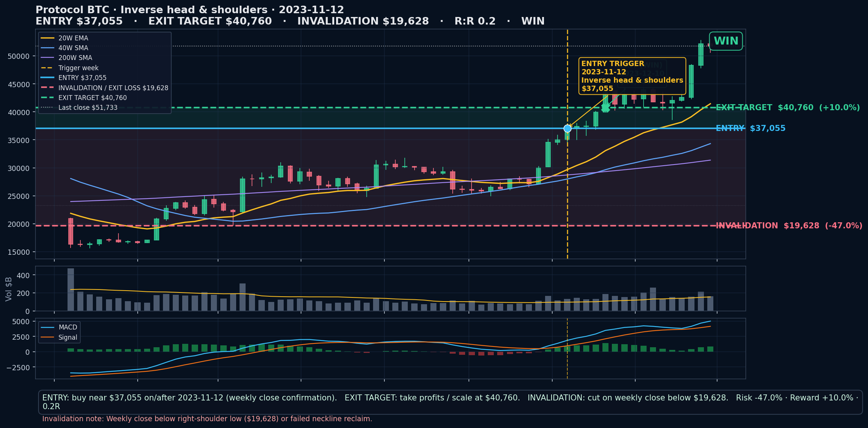Click the 2500 tick on the MACD axis
The height and width of the screenshot is (428, 868).
(21, 337)
